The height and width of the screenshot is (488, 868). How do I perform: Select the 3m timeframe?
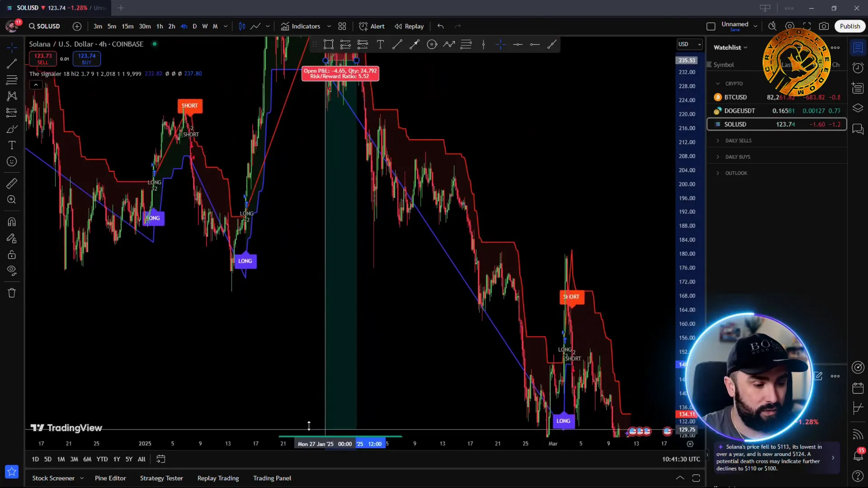(x=98, y=26)
